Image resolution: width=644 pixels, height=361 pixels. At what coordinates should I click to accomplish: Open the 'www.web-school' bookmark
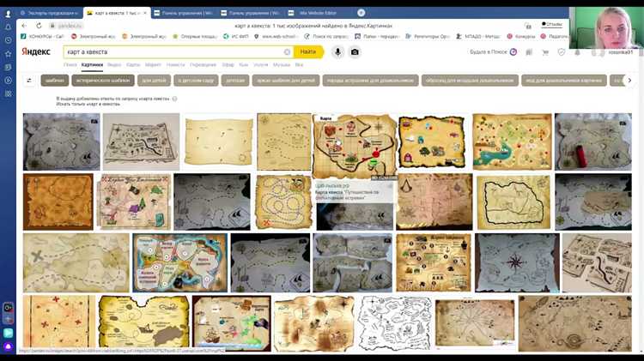(276, 37)
